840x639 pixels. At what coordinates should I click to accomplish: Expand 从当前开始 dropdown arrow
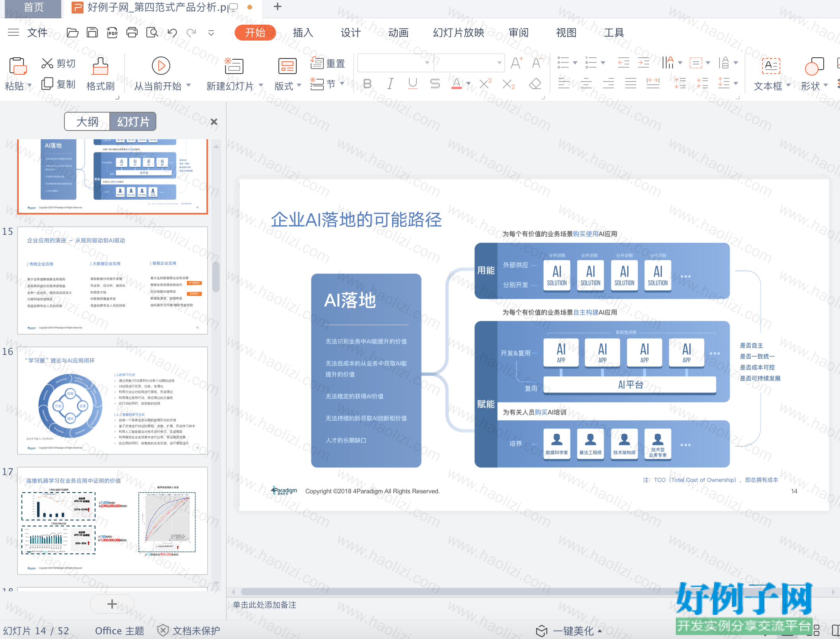tap(189, 85)
